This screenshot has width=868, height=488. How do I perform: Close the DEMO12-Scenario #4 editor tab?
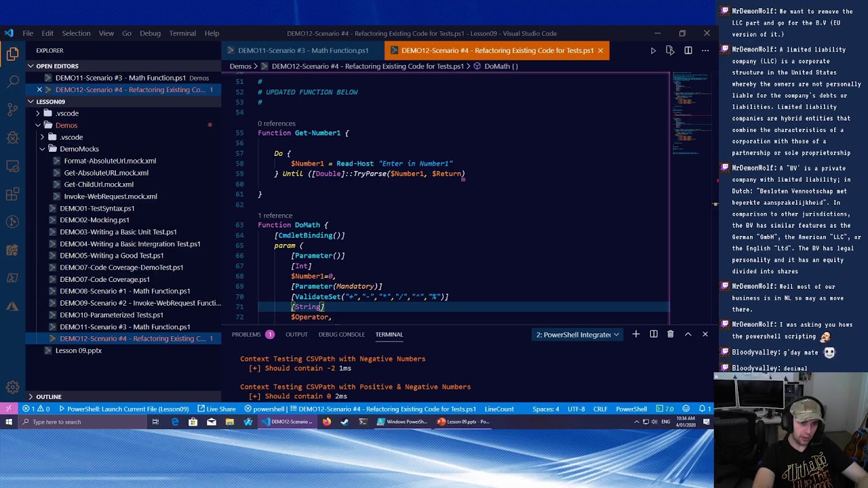point(600,50)
